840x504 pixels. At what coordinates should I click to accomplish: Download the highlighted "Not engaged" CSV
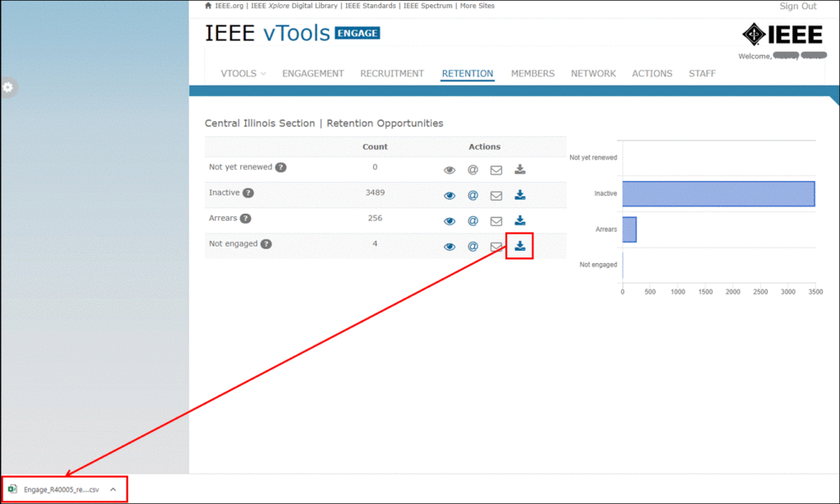coord(519,246)
